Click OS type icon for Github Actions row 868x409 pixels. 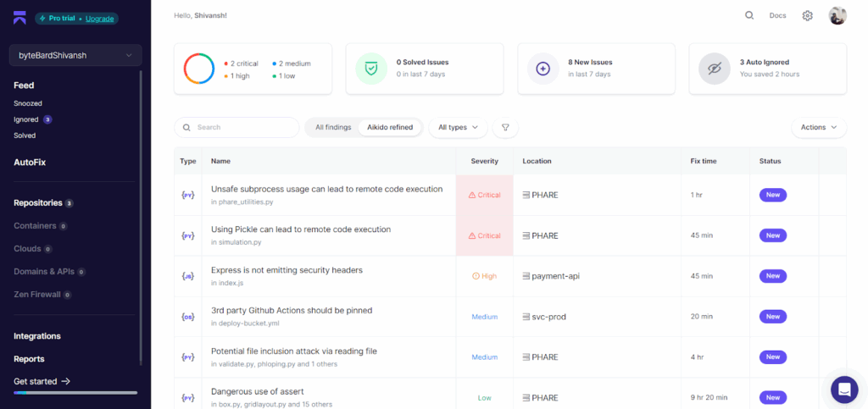188,317
